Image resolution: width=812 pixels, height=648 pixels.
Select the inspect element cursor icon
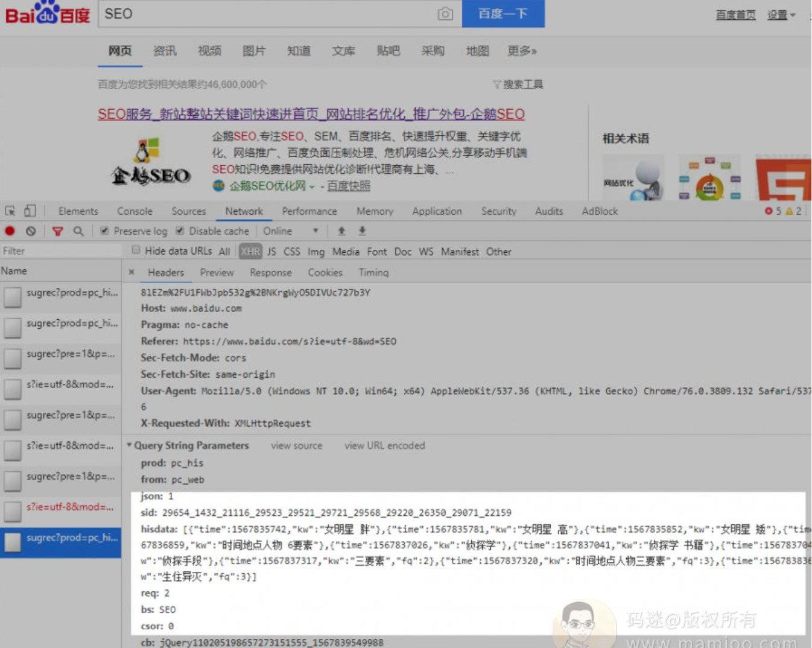coord(10,211)
